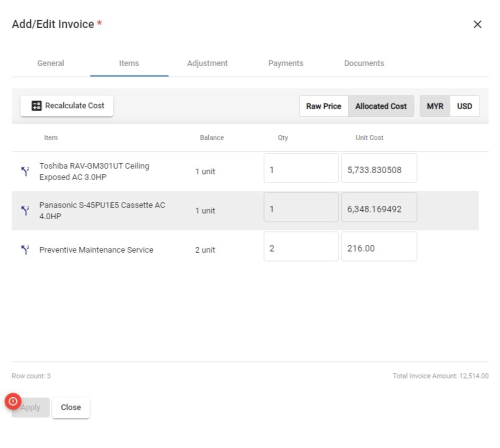Select the Items tab
Image resolution: width=500 pixels, height=448 pixels.
[129, 63]
